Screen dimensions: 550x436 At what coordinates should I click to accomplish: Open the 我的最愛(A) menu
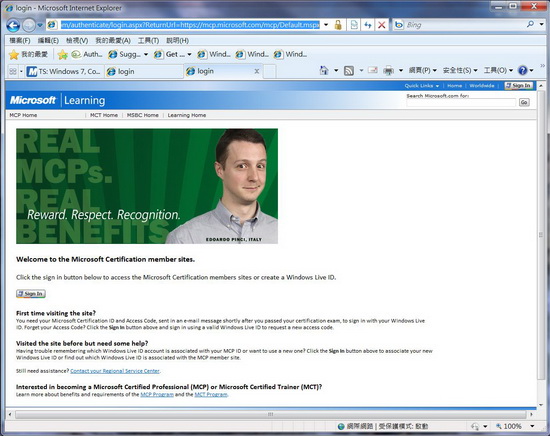(x=113, y=40)
